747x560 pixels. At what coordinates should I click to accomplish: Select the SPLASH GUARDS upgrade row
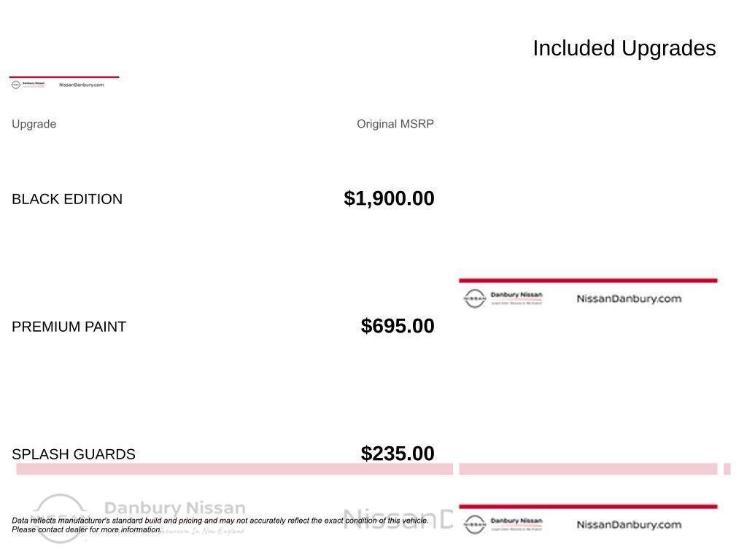click(x=74, y=454)
